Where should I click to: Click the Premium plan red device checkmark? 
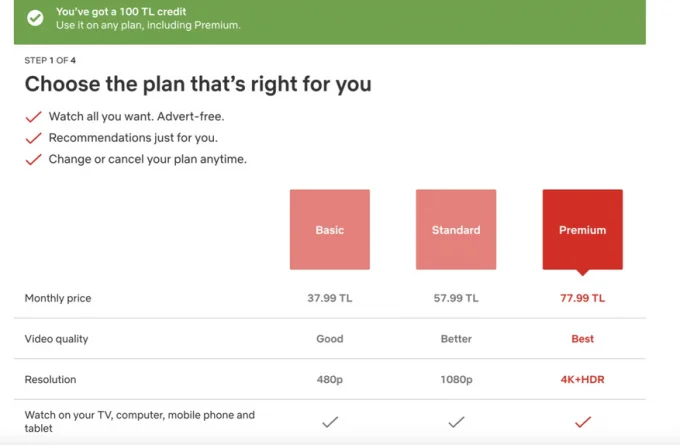pyautogui.click(x=582, y=422)
